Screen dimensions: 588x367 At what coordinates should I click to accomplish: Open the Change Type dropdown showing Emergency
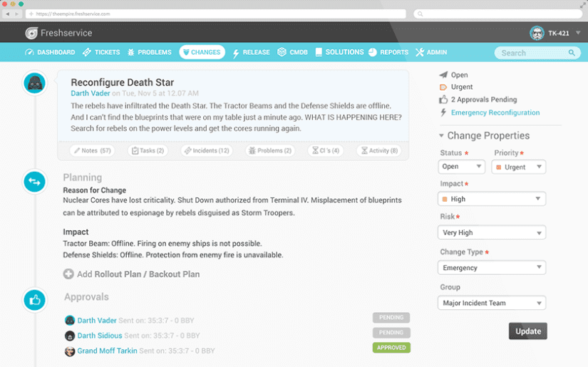coord(492,268)
